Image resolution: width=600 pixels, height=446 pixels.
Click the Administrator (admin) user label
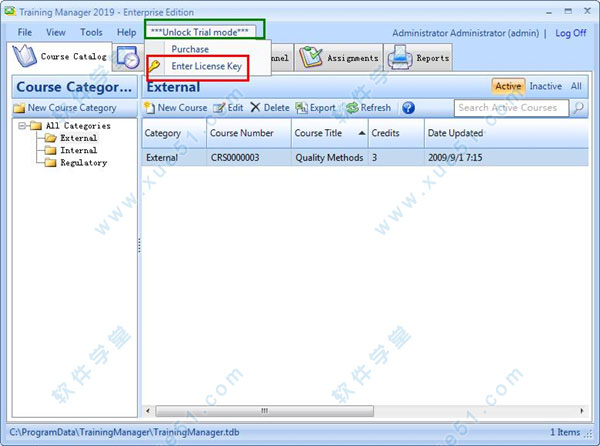click(466, 33)
